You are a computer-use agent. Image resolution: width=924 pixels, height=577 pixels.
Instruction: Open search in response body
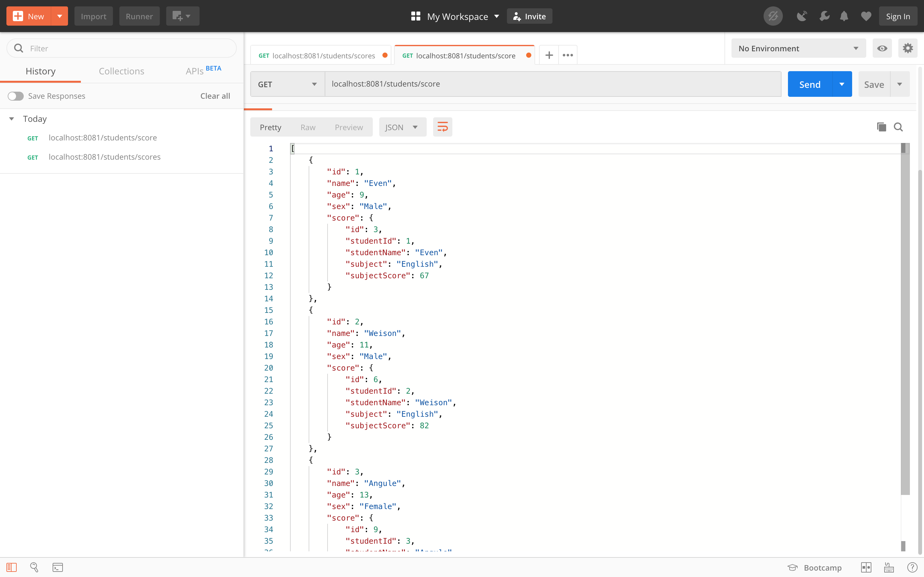tap(898, 127)
